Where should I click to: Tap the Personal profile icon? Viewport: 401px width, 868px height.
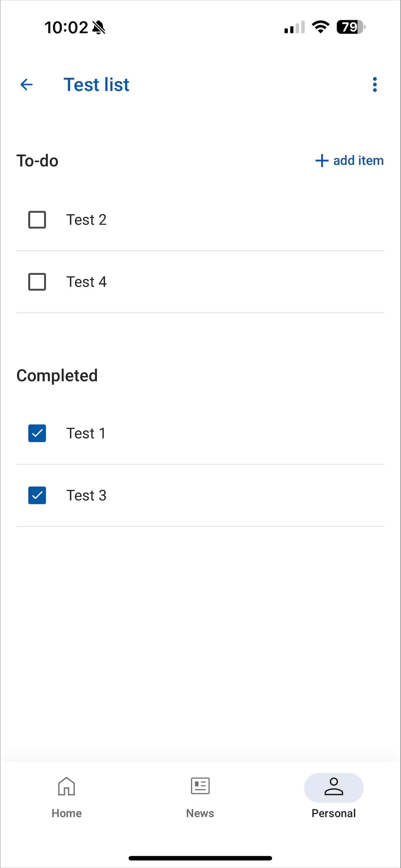(334, 787)
